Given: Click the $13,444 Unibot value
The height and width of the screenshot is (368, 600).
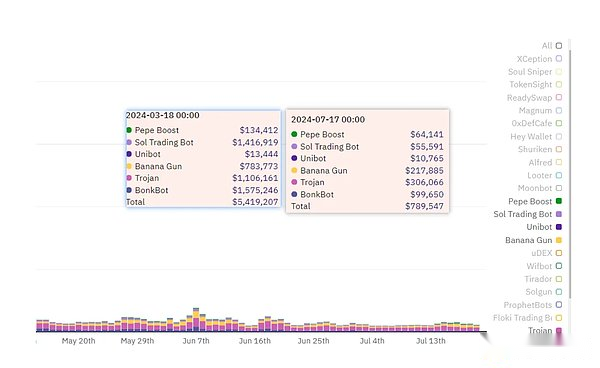Looking at the screenshot, I should pos(261,154).
